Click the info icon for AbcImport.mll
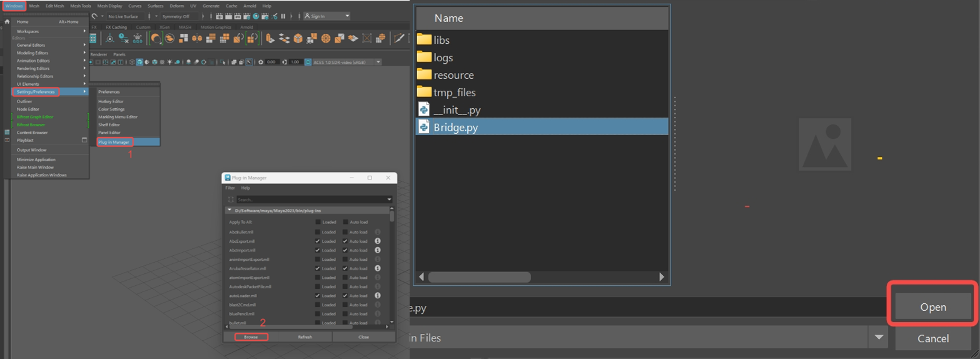Image resolution: width=980 pixels, height=359 pixels. [378, 250]
